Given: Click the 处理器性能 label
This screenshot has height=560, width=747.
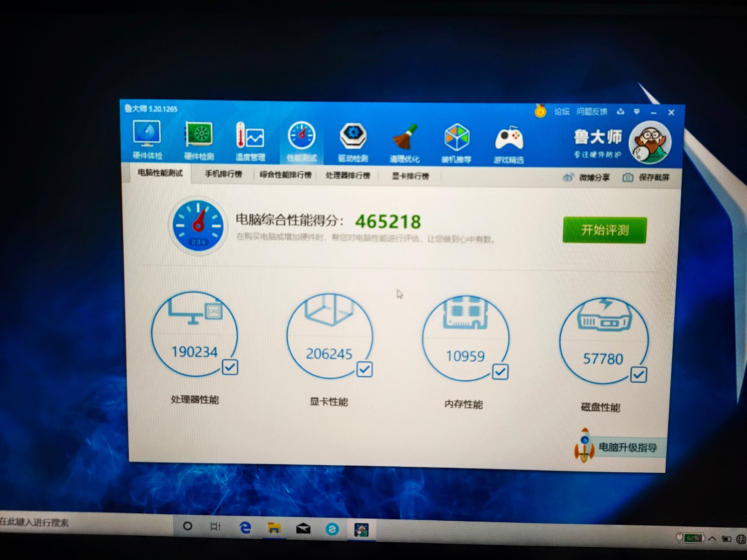Looking at the screenshot, I should [195, 399].
